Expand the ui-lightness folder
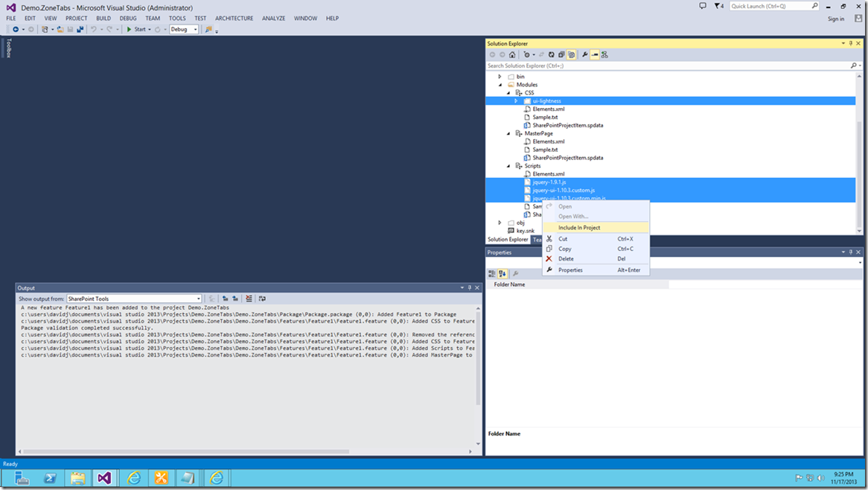868x490 pixels. coord(516,101)
